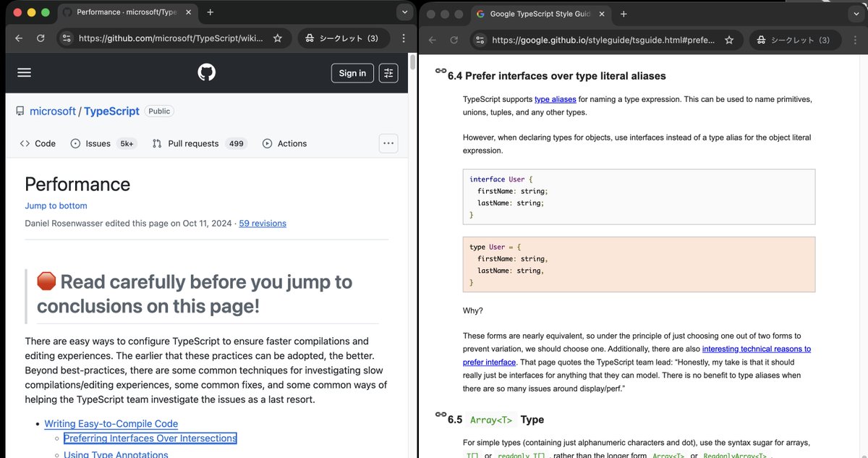This screenshot has height=458, width=868.
Task: Click the Sign in button on GitHub
Action: (x=352, y=73)
